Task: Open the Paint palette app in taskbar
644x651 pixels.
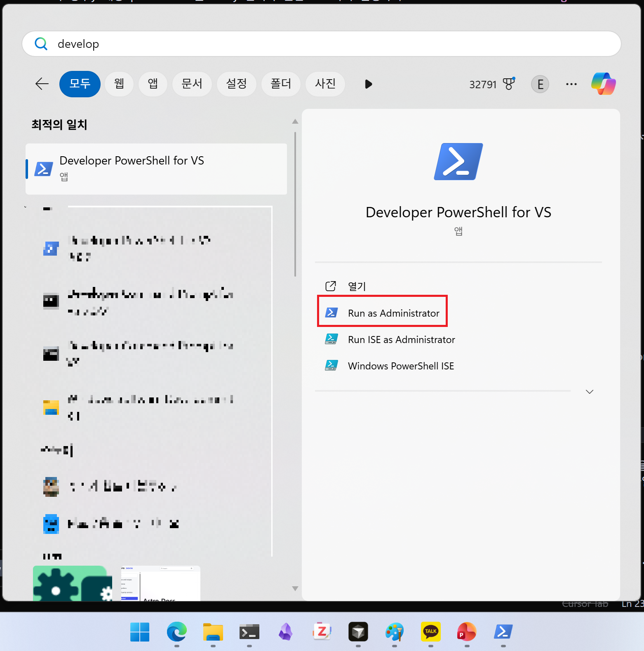Action: 395,632
